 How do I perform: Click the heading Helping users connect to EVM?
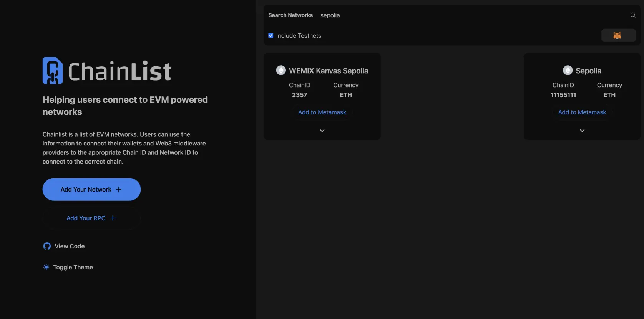[125, 106]
